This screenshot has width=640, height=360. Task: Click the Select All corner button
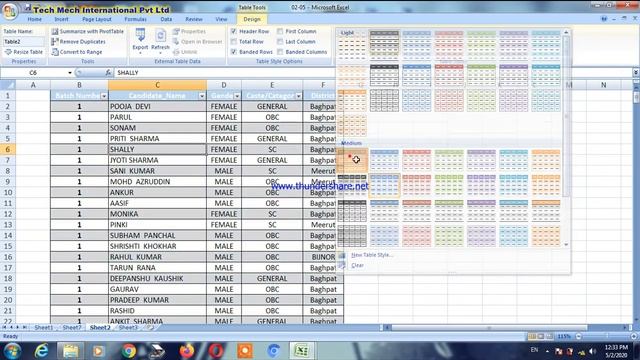pos(8,85)
